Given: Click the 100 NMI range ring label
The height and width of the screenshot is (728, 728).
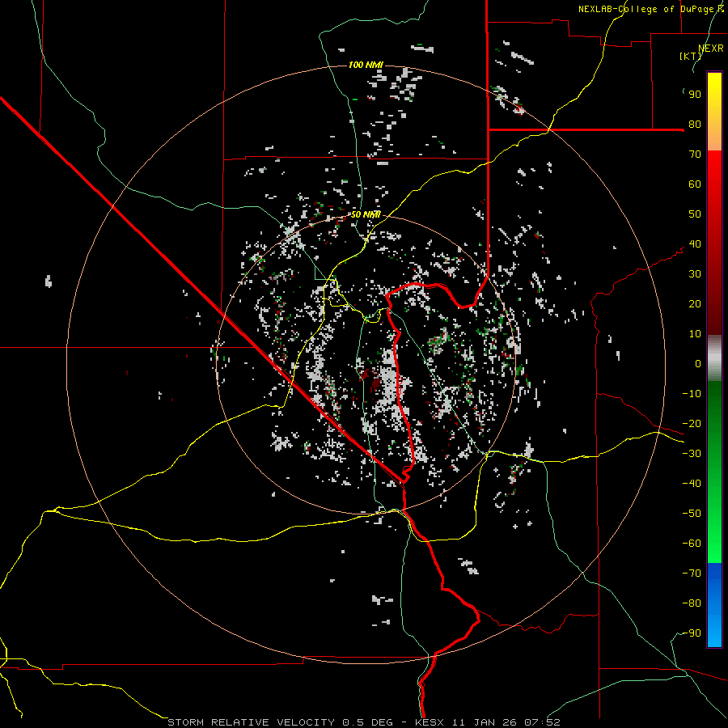Looking at the screenshot, I should 366,65.
